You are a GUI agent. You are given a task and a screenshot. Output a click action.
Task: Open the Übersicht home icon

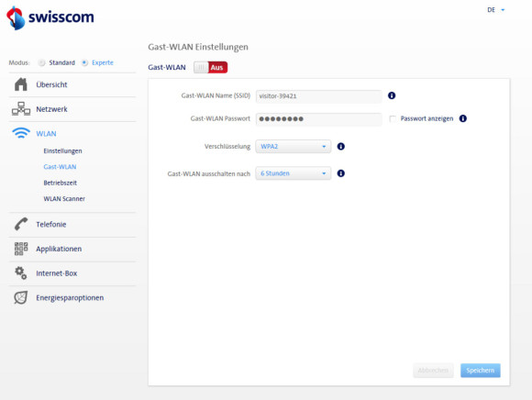tap(21, 84)
